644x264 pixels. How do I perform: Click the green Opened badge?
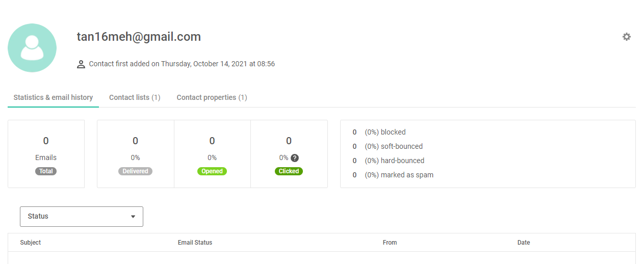[212, 171]
